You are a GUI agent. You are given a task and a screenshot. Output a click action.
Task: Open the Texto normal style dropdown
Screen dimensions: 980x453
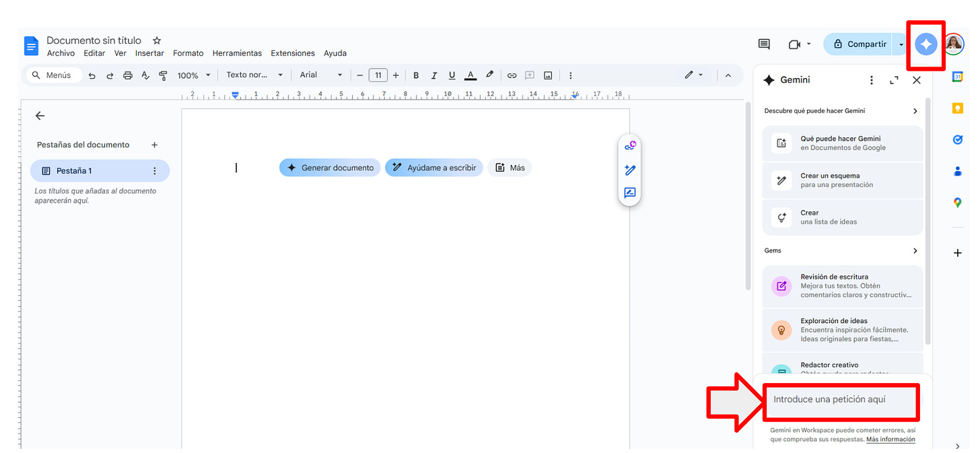pyautogui.click(x=254, y=75)
